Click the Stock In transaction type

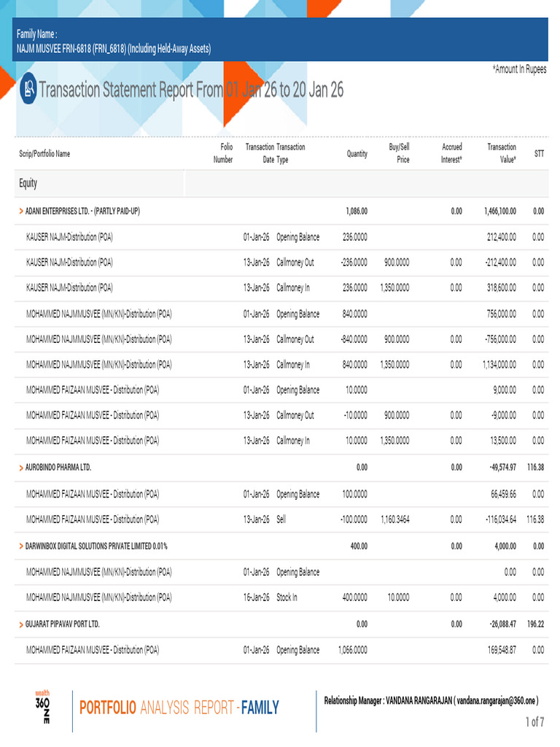[287, 597]
